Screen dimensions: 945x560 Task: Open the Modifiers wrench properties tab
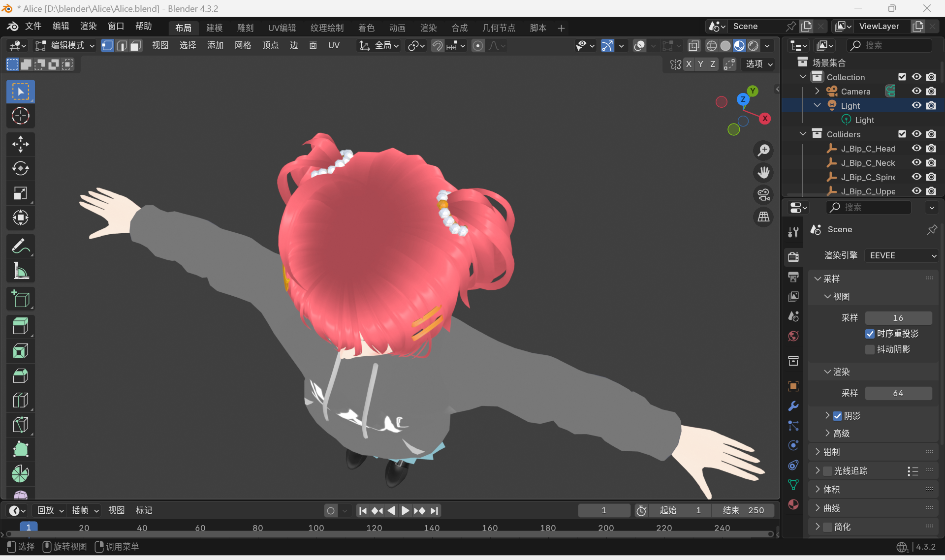pyautogui.click(x=793, y=406)
